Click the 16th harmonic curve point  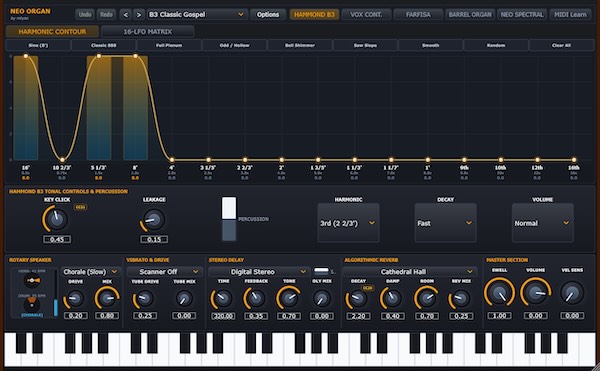(574, 159)
